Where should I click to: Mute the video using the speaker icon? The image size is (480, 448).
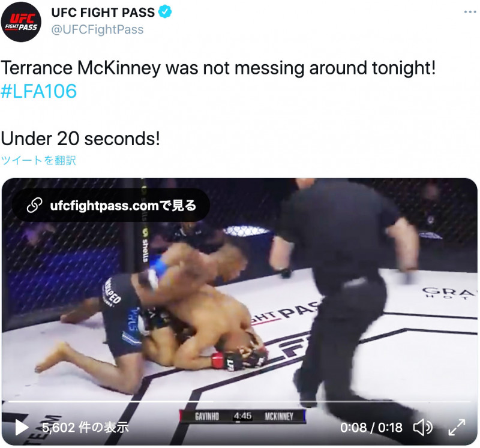(x=423, y=427)
